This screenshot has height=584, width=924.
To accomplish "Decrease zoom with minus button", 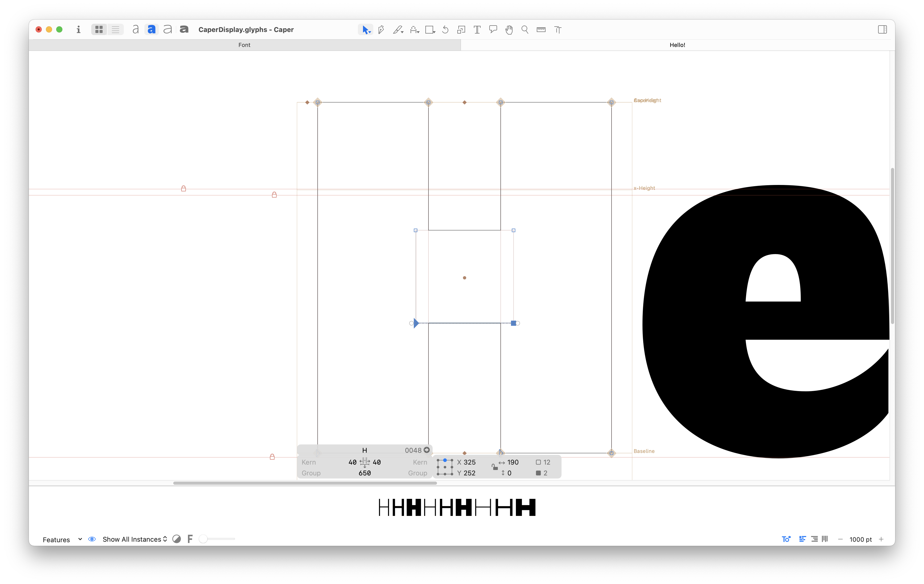I will (x=840, y=539).
